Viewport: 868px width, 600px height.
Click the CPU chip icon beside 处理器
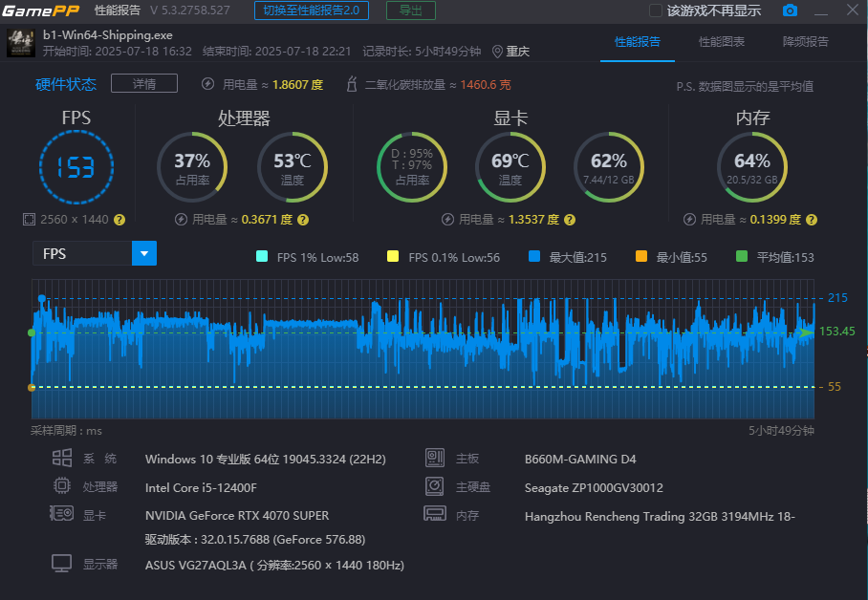tap(62, 486)
